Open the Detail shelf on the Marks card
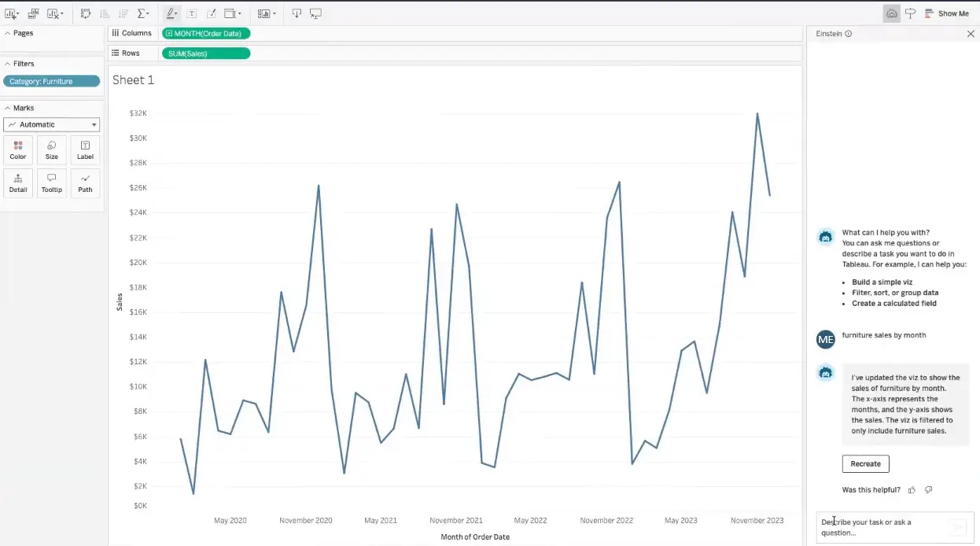The width and height of the screenshot is (980, 546). pyautogui.click(x=17, y=183)
